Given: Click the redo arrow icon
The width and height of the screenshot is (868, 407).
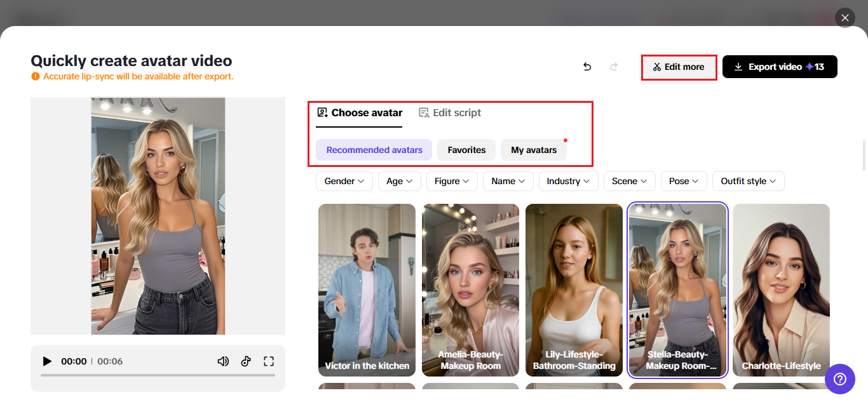Looking at the screenshot, I should (x=614, y=67).
